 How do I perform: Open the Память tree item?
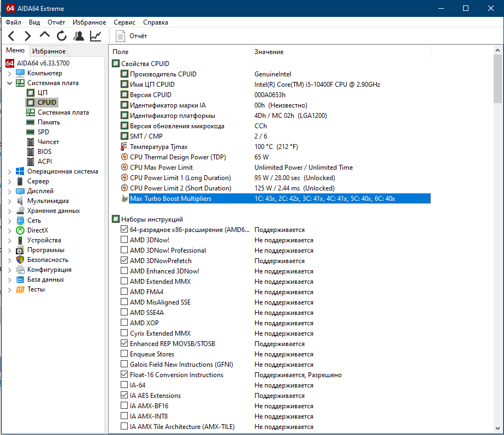(x=49, y=122)
